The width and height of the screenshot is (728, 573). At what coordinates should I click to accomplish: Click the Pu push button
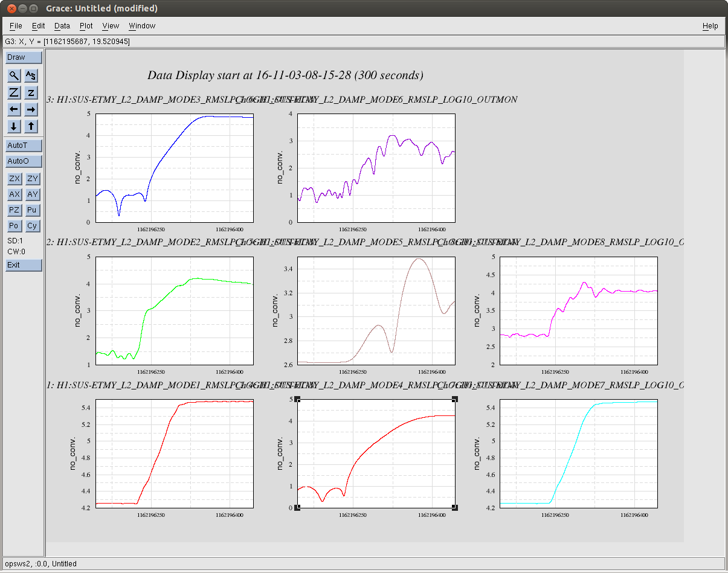pos(33,210)
